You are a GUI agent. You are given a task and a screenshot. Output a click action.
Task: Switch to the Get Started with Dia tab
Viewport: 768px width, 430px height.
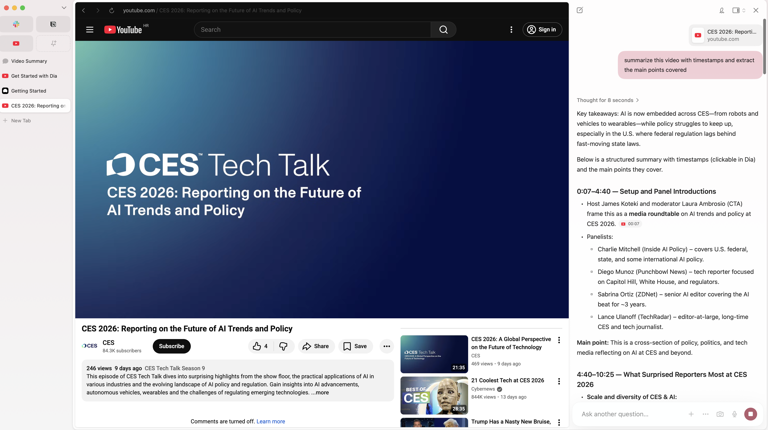point(35,76)
